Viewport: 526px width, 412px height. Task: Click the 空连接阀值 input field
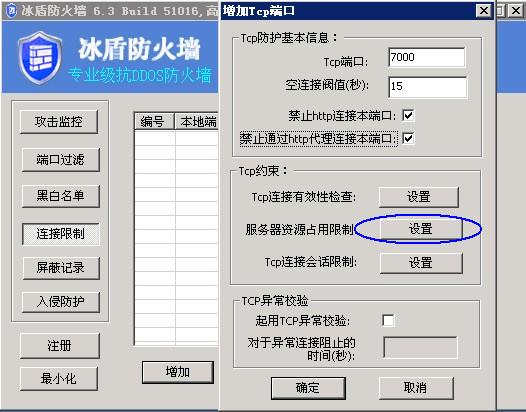427,87
